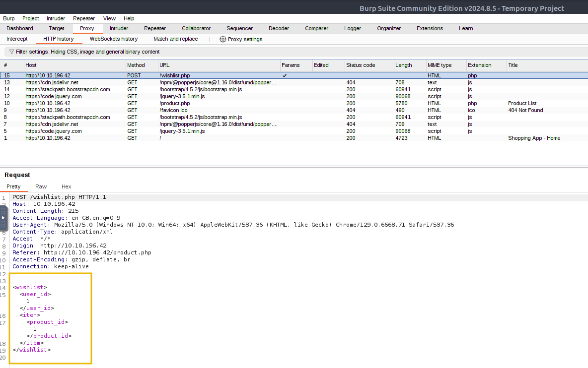Select the Proxy tool tab
Viewport: 588px width, 368px height.
(x=87, y=28)
